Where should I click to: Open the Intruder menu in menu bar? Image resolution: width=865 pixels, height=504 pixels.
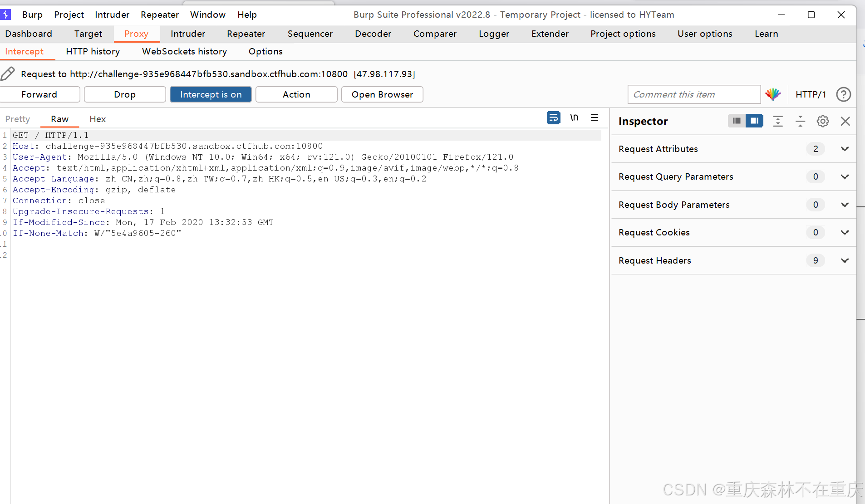click(112, 15)
